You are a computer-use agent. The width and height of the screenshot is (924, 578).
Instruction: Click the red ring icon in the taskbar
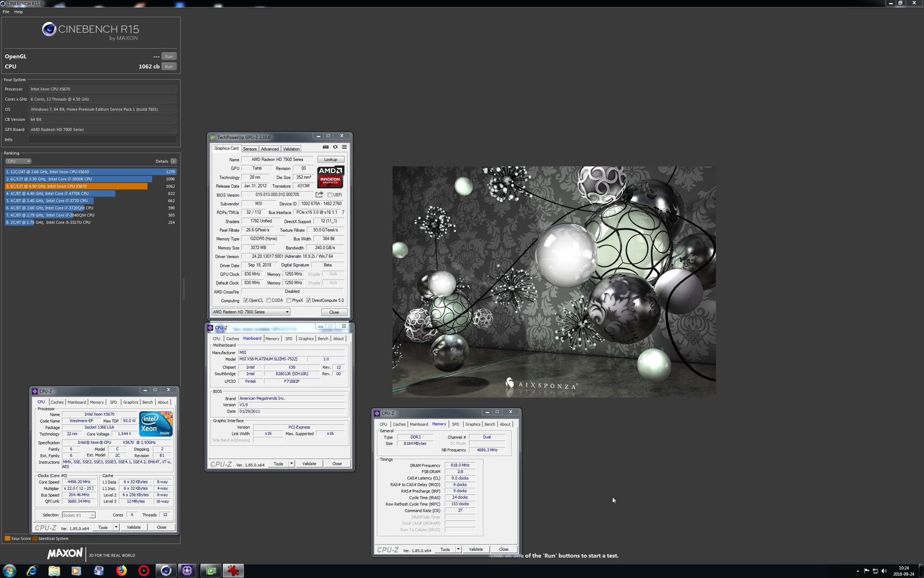[x=143, y=571]
